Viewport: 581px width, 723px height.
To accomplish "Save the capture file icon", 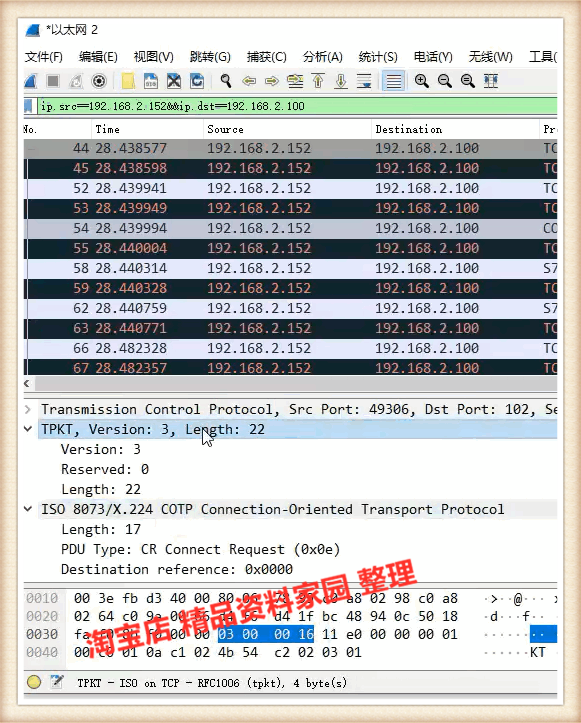I will (151, 82).
